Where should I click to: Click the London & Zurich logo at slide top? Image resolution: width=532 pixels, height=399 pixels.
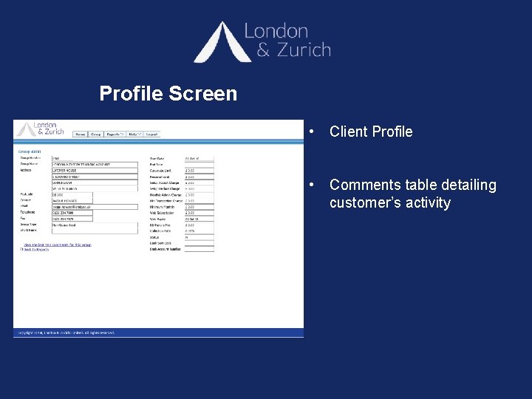click(262, 42)
